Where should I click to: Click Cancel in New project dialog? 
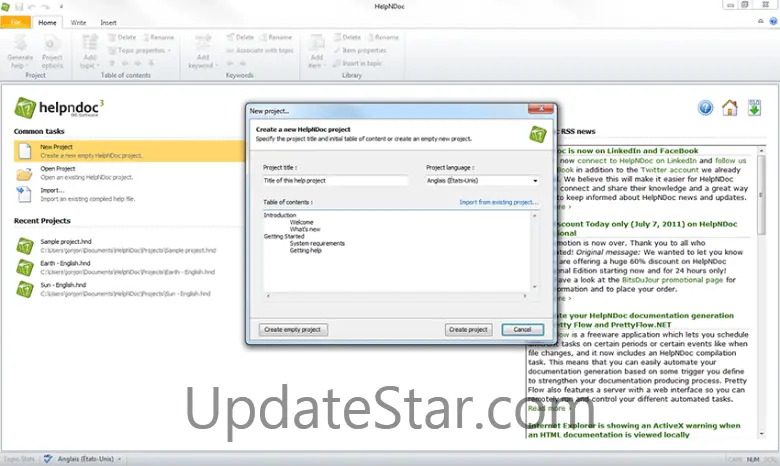click(x=522, y=329)
